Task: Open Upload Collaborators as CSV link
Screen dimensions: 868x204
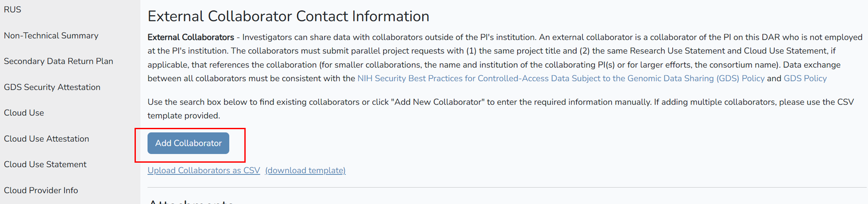Action: click(x=204, y=171)
